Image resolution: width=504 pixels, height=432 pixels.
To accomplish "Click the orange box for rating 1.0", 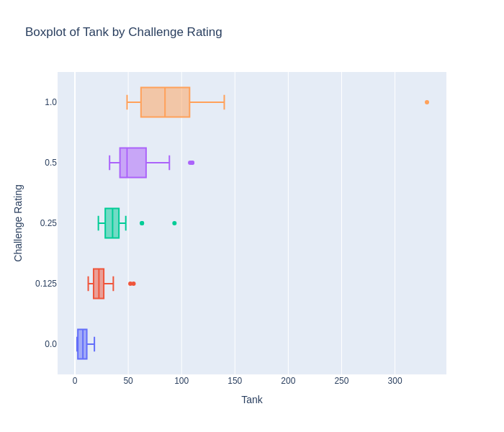I will click(166, 102).
